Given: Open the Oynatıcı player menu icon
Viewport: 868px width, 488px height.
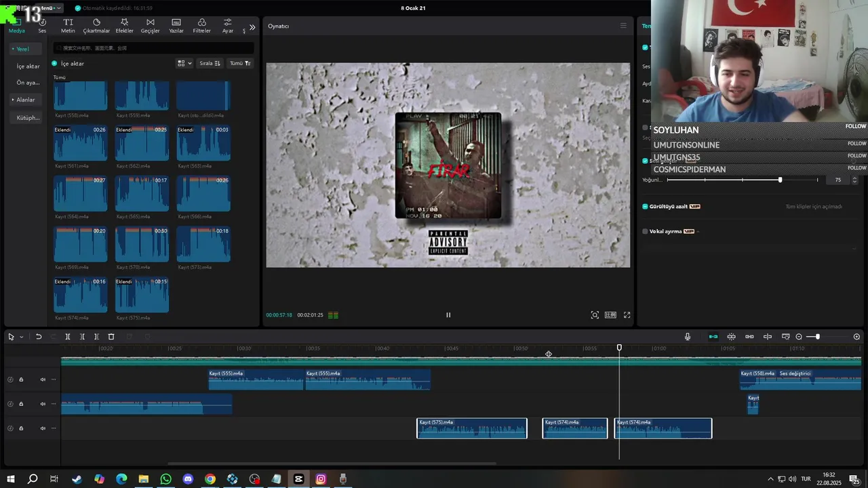Looking at the screenshot, I should click(x=623, y=26).
